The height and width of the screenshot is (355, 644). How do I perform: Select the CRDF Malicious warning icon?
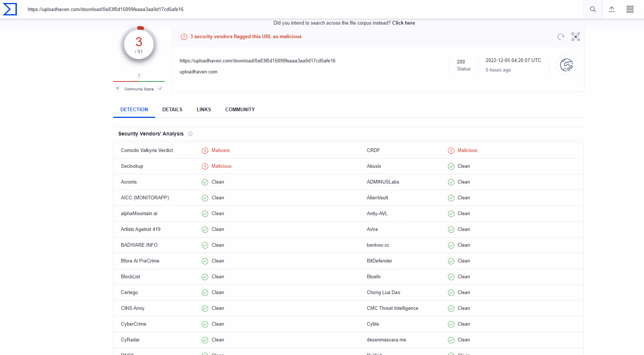[451, 151]
